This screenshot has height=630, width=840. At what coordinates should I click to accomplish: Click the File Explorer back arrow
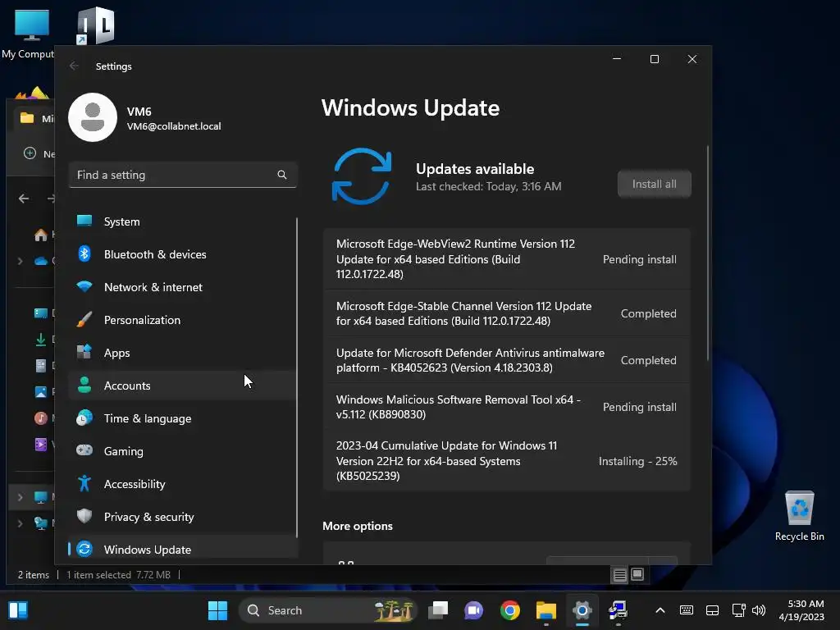(24, 199)
